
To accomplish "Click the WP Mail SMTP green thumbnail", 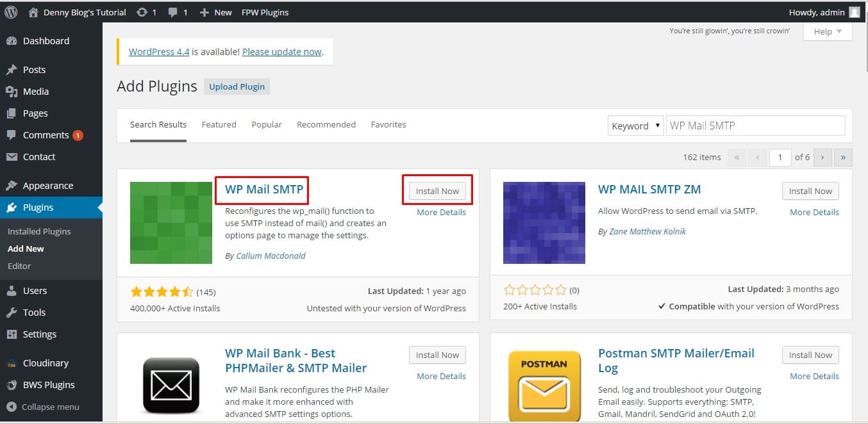I will pos(171,223).
